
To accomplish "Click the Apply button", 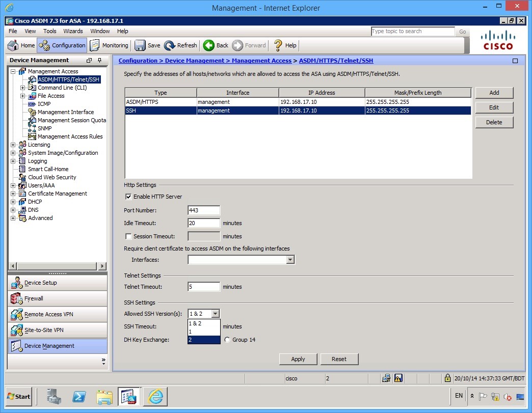I will click(298, 359).
